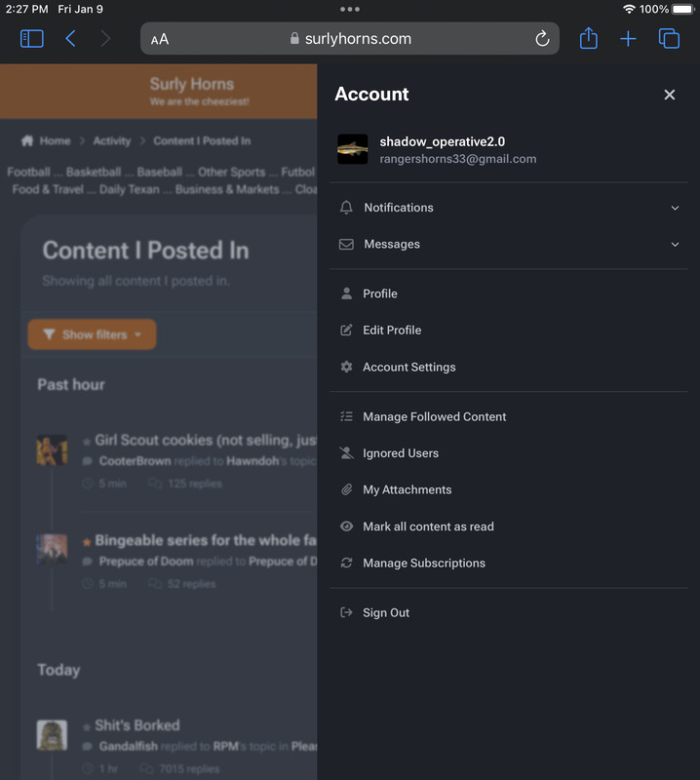
Task: Open the Girl Scout cookies topic
Action: [x=206, y=441]
